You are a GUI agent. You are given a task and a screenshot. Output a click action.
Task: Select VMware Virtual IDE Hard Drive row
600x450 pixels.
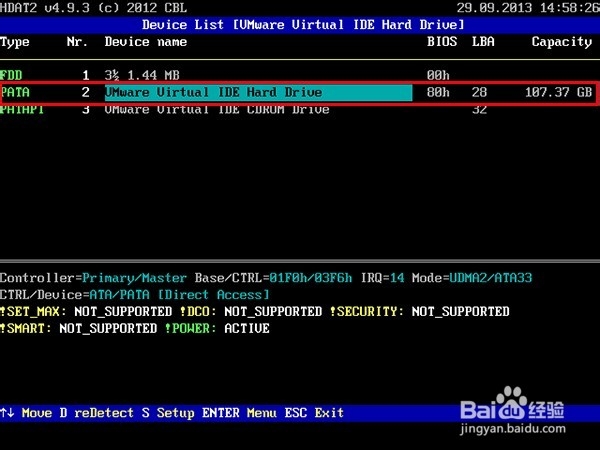coord(300,92)
